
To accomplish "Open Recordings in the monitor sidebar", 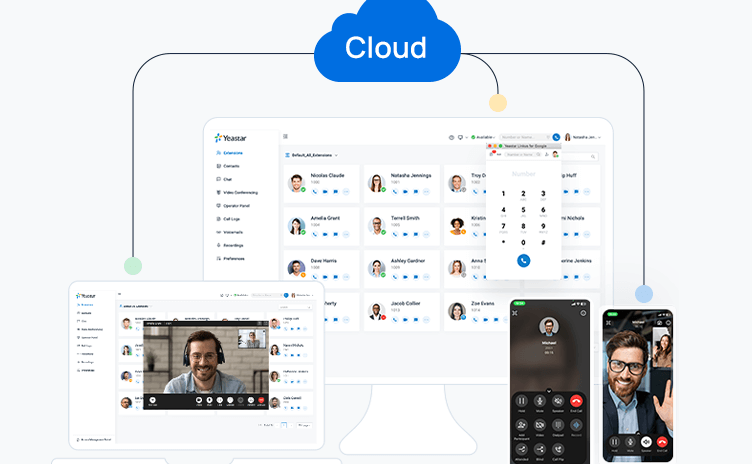I will [x=230, y=245].
